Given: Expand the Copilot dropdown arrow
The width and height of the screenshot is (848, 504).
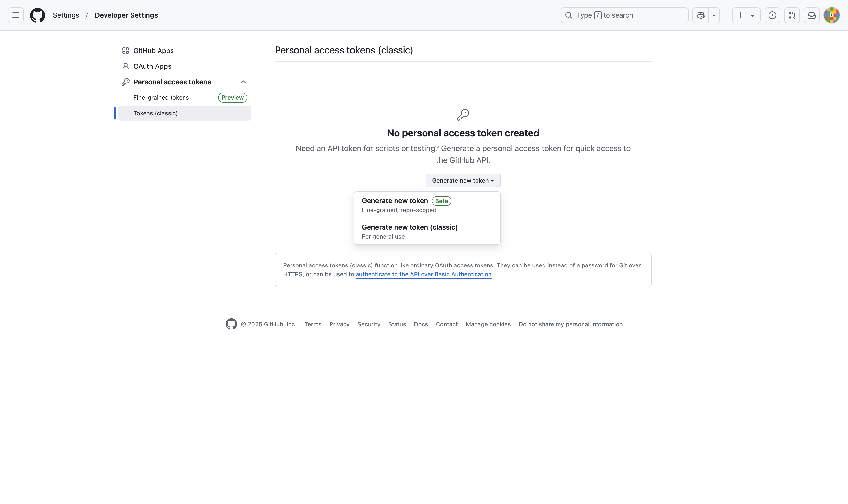Looking at the screenshot, I should [714, 15].
